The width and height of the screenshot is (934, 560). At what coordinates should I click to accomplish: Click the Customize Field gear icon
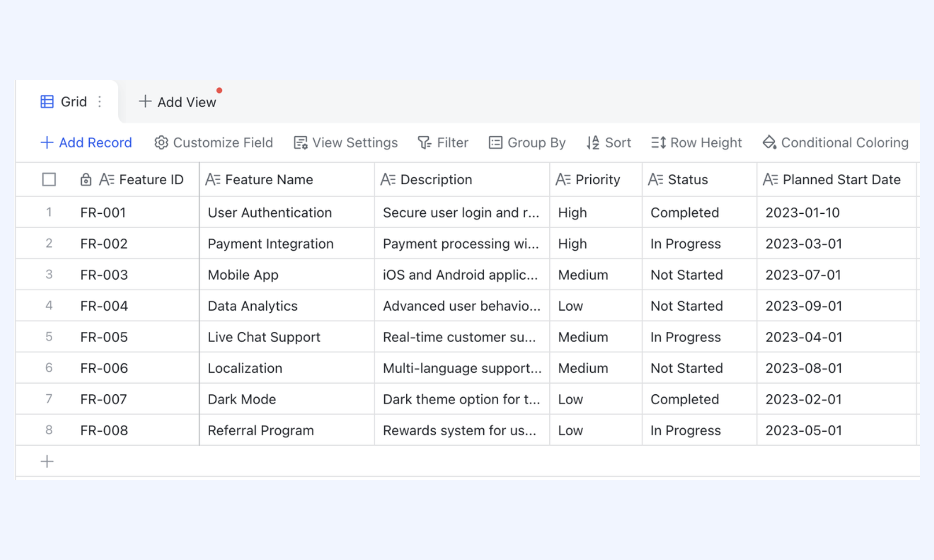tap(161, 142)
